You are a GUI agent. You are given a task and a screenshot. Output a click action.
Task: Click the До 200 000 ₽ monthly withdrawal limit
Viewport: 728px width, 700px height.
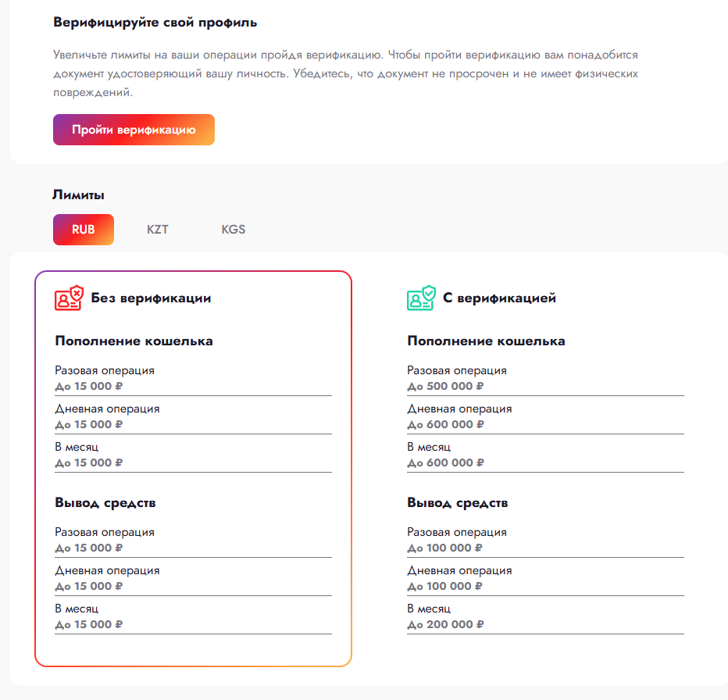click(x=445, y=624)
